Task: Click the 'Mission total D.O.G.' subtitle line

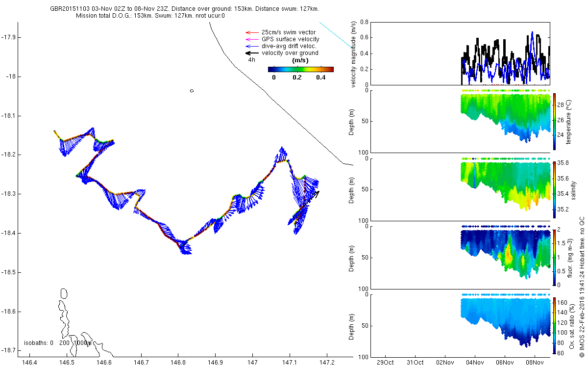Action: coord(150,16)
